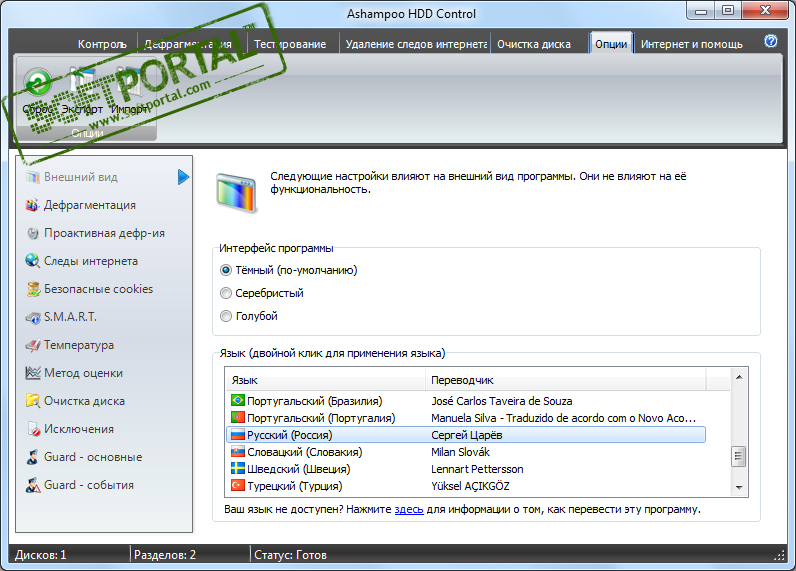Select the Голубой interface radio button
Image resolution: width=796 pixels, height=571 pixels.
click(226, 316)
